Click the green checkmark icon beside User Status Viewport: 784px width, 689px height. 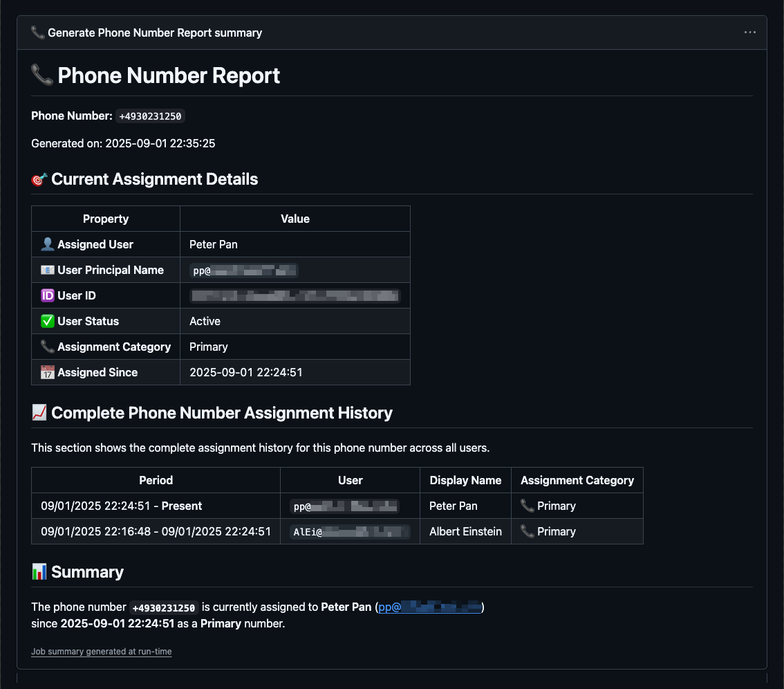(x=48, y=321)
